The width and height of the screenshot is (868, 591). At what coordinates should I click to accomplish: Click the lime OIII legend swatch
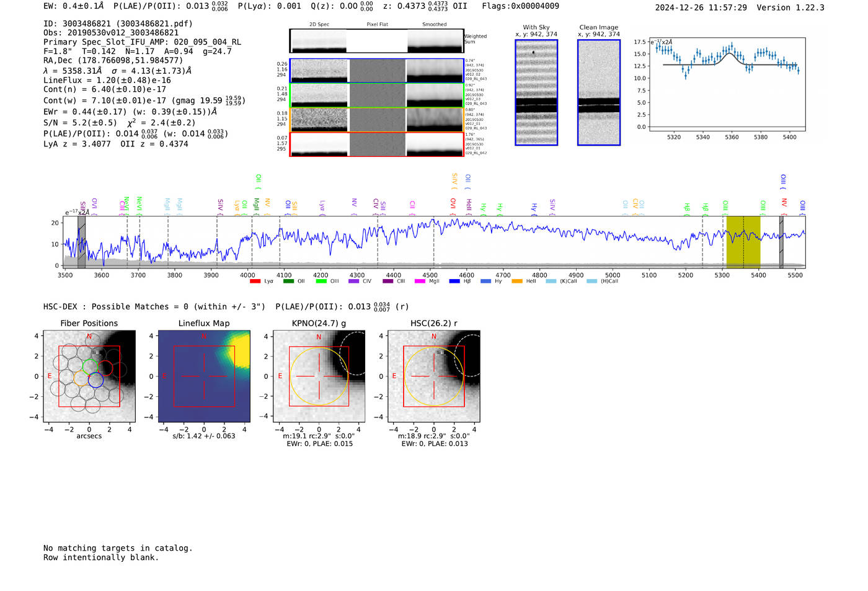(321, 282)
